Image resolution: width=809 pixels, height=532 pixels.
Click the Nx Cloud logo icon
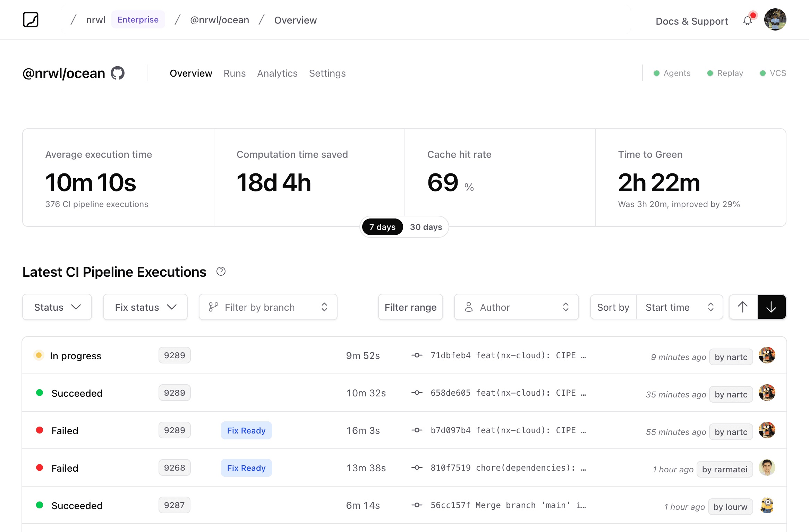click(31, 20)
